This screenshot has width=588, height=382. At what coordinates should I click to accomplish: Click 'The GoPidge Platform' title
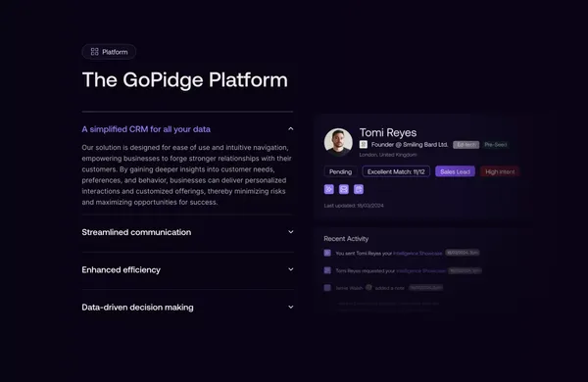(x=185, y=80)
